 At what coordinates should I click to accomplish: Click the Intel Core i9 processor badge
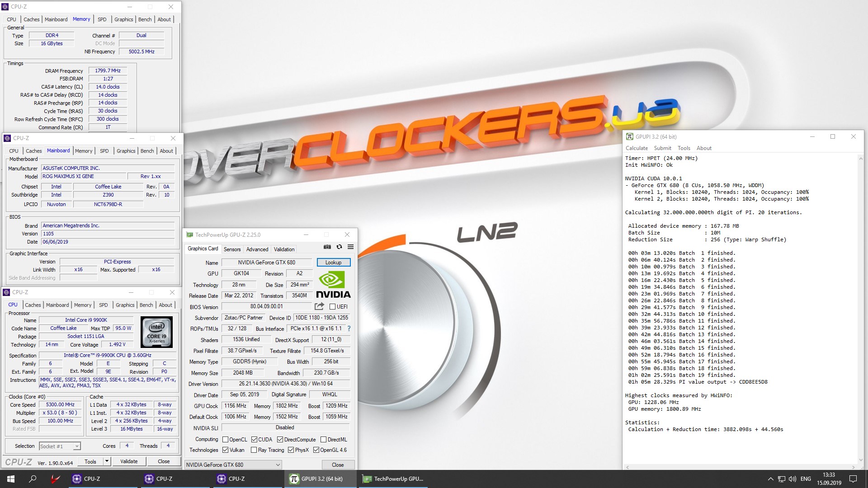click(156, 332)
